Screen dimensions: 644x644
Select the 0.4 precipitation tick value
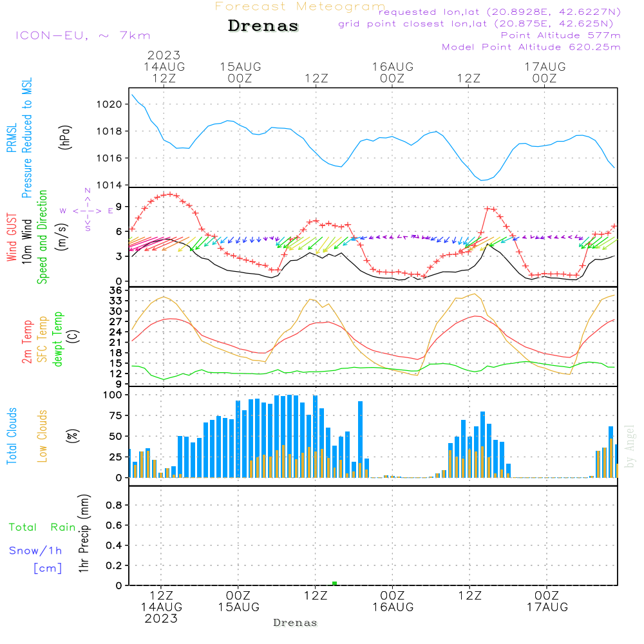click(114, 545)
